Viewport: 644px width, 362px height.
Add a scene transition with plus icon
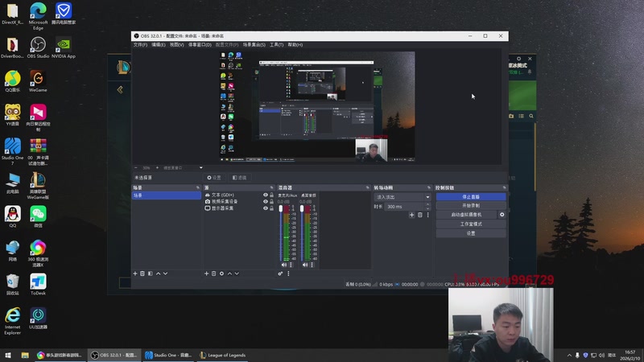pyautogui.click(x=411, y=215)
